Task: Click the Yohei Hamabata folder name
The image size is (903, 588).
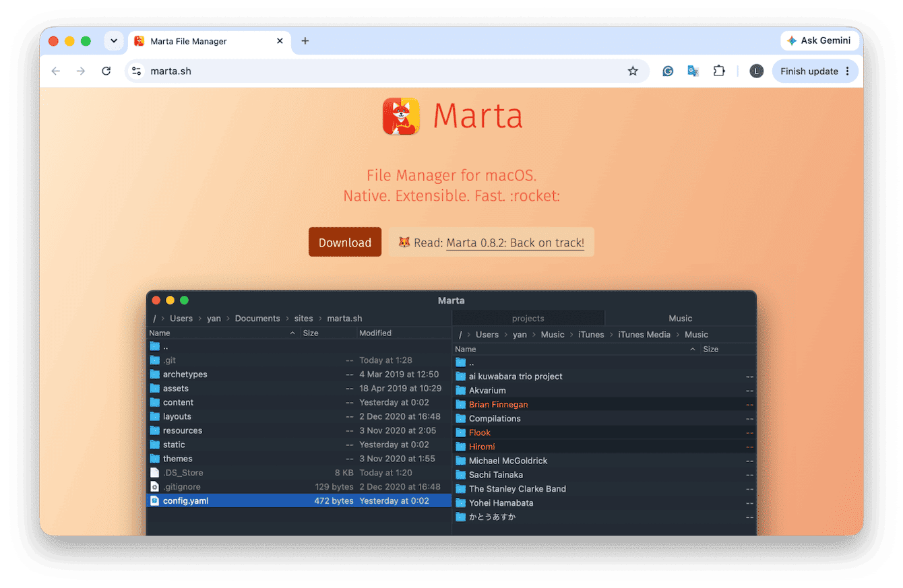Action: (x=501, y=503)
